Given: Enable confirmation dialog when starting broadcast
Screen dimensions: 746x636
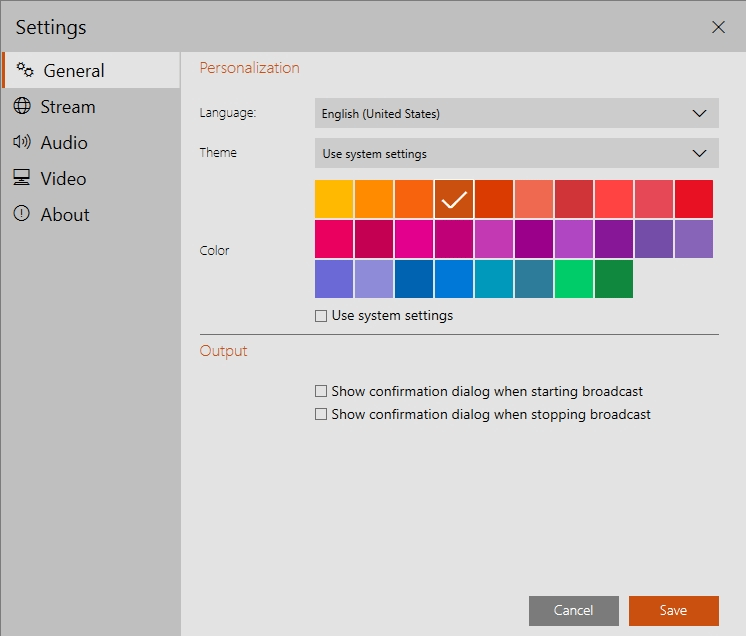Looking at the screenshot, I should (x=321, y=392).
